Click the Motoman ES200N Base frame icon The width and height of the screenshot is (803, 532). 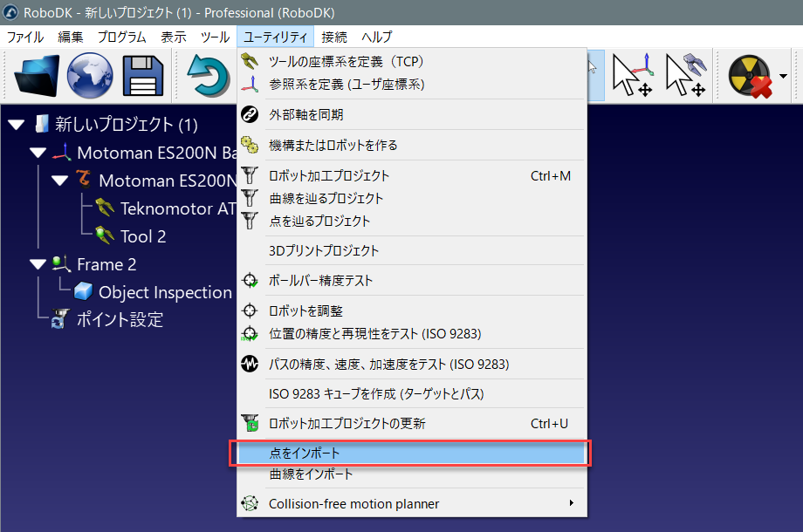(62, 153)
